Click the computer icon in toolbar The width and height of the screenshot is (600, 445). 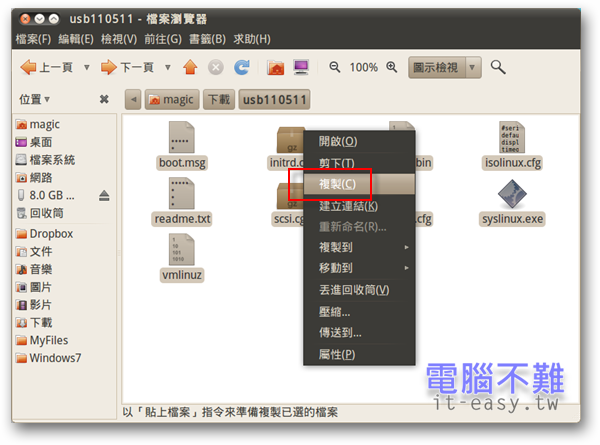pos(301,68)
